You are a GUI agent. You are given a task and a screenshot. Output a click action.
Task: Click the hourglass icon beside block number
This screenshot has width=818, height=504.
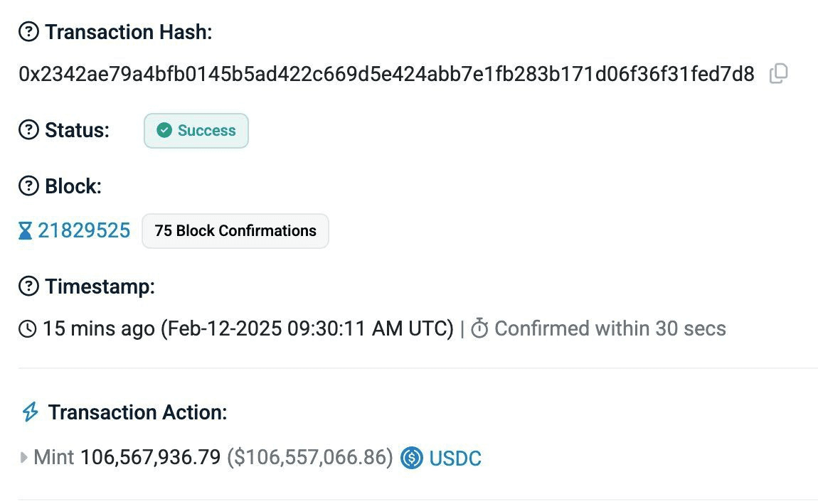pyautogui.click(x=25, y=230)
